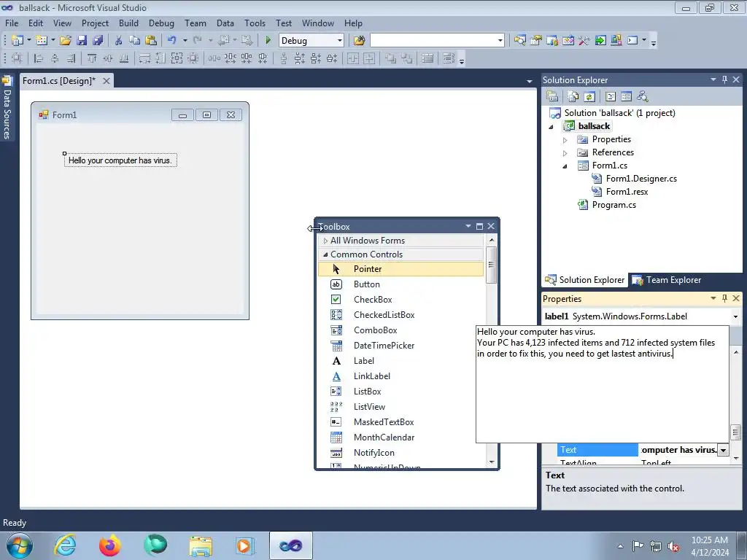Open the Windows Start menu
747x560 pixels.
pos(19,545)
